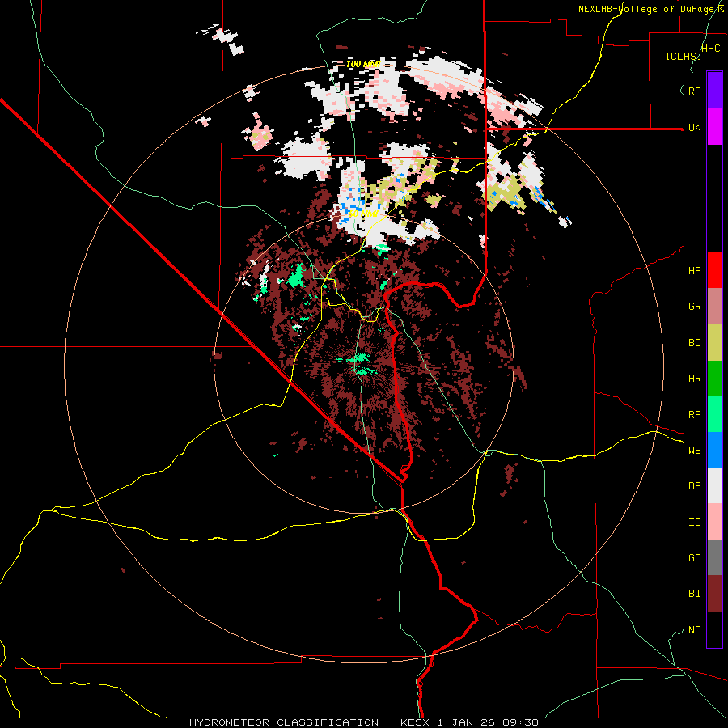Click the HR legend label
Screen dimensions: 728x728
[694, 379]
